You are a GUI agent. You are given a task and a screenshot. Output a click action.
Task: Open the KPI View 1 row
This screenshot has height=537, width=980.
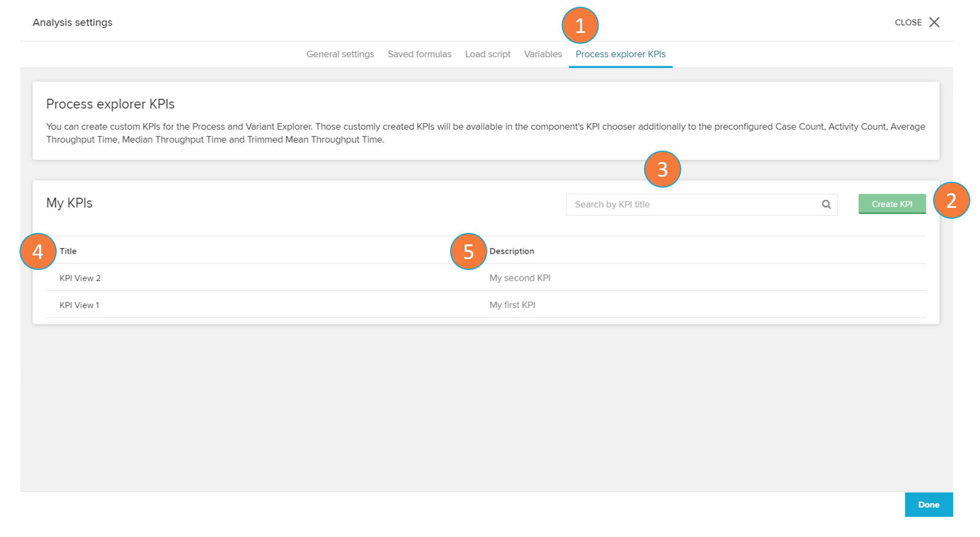pos(79,305)
